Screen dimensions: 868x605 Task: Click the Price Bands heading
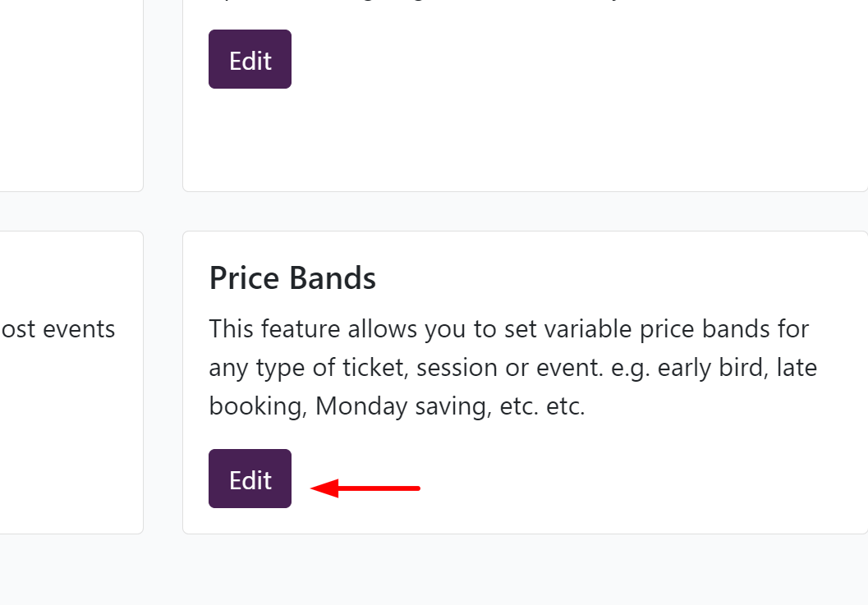[292, 279]
